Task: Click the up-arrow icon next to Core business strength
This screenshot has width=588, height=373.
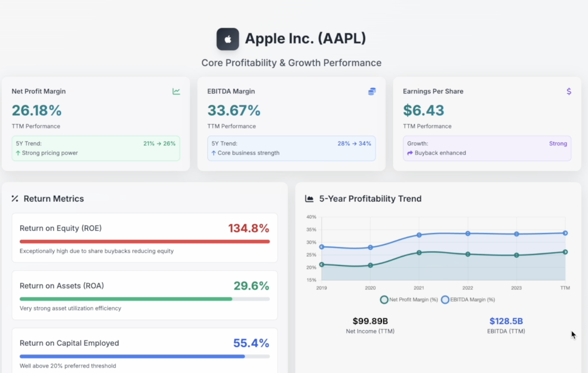Action: (x=214, y=153)
